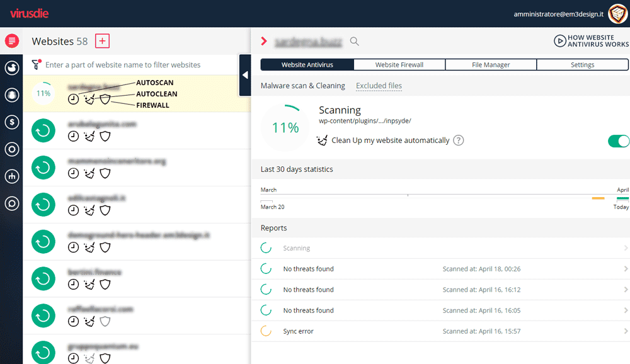Collapse the website details panel arrow
This screenshot has height=364, width=630.
[245, 75]
